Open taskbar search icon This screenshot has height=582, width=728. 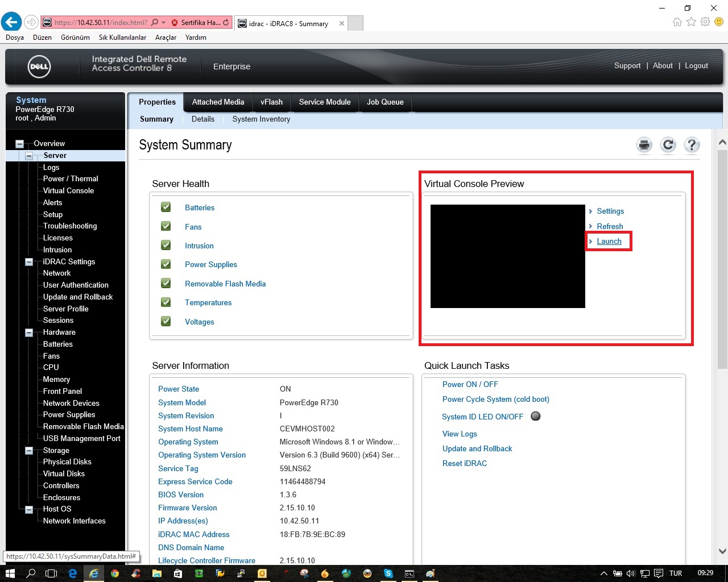pos(31,573)
